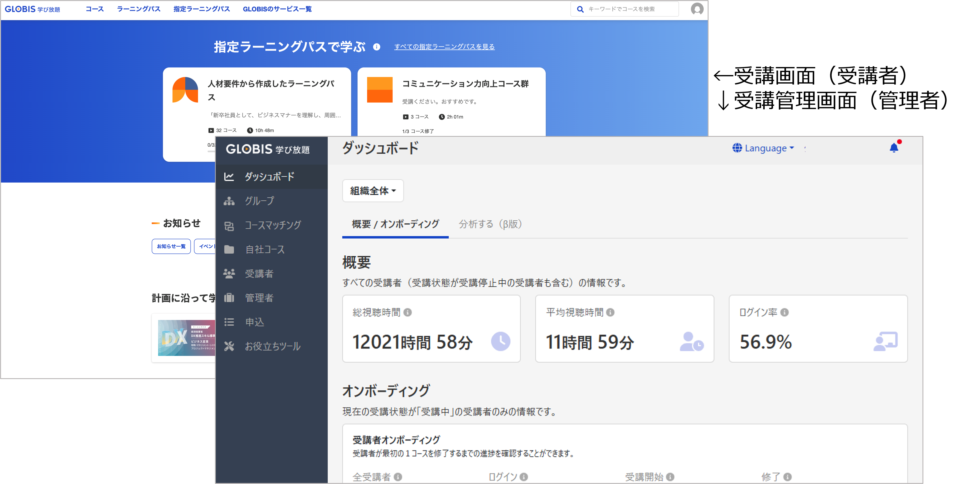Click the お知らせ一覧 button
This screenshot has width=980, height=484.
[x=171, y=246]
